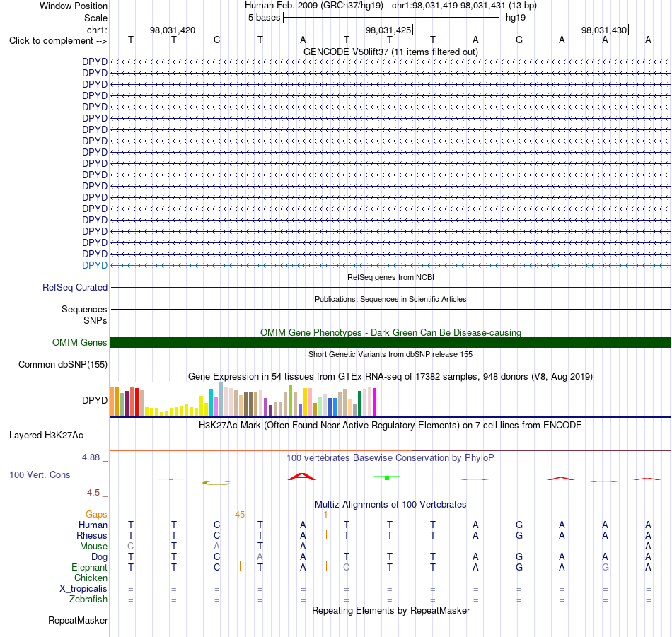Click the grayed C in Mouse row

131,547
